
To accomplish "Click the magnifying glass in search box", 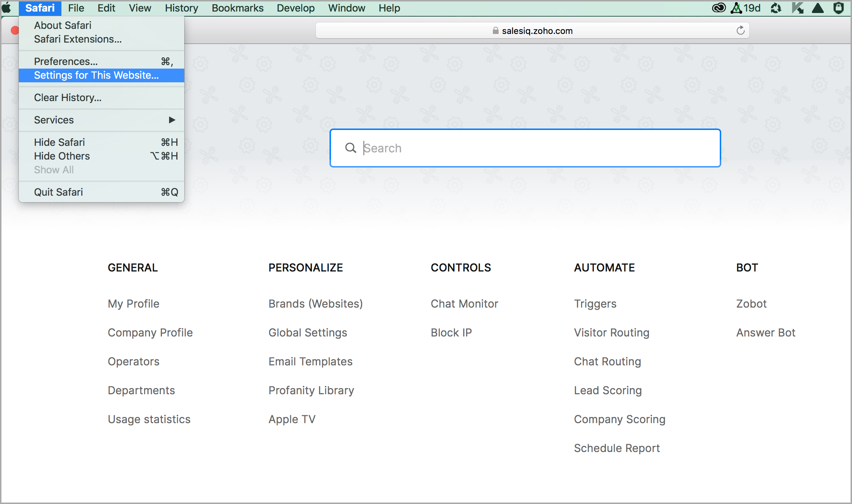I will (350, 148).
